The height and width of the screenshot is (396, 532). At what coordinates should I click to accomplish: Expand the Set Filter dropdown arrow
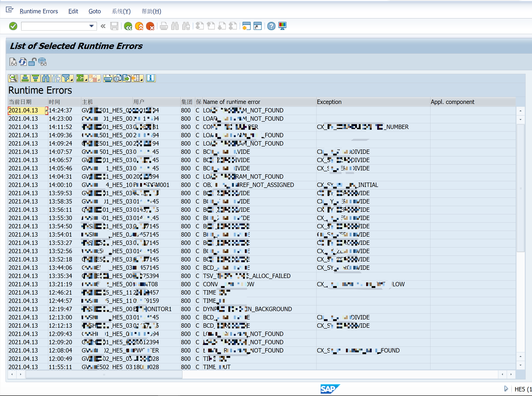pos(71,80)
